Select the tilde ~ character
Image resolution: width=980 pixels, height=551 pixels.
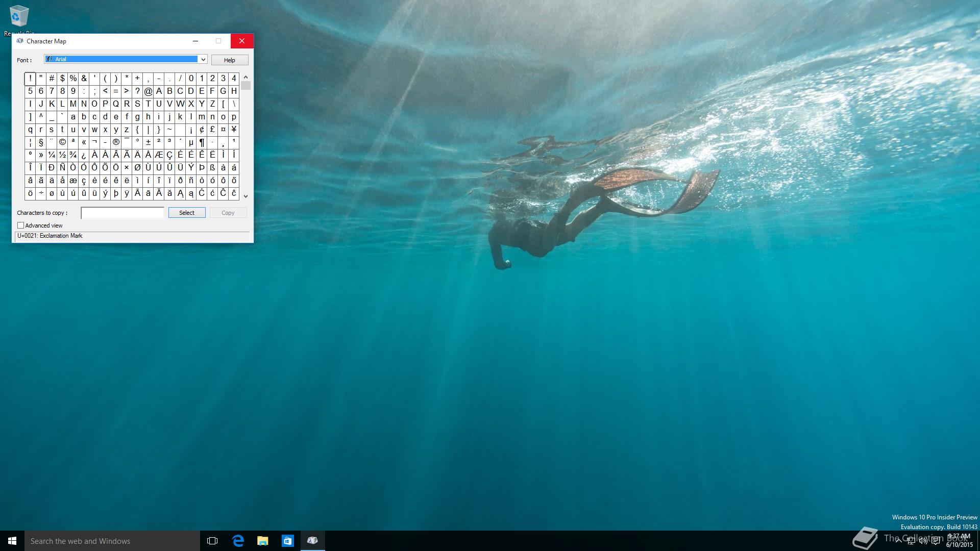(x=169, y=130)
